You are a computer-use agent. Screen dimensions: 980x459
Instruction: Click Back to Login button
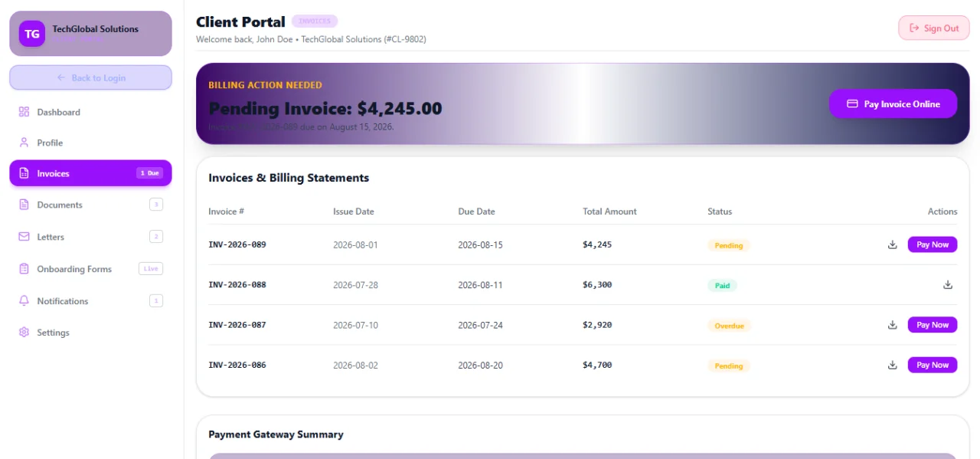(90, 77)
